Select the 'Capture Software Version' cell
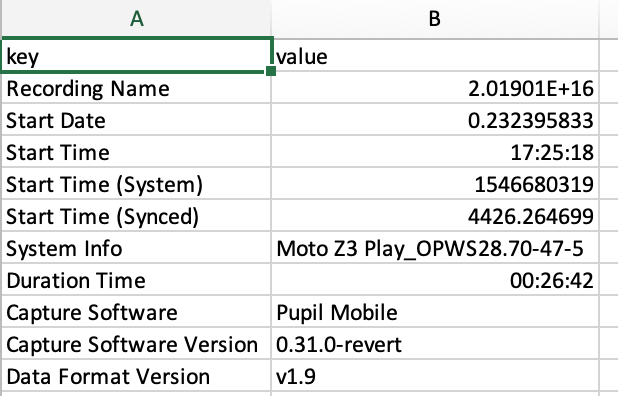Viewport: 618px width, 396px height. pyautogui.click(x=136, y=344)
